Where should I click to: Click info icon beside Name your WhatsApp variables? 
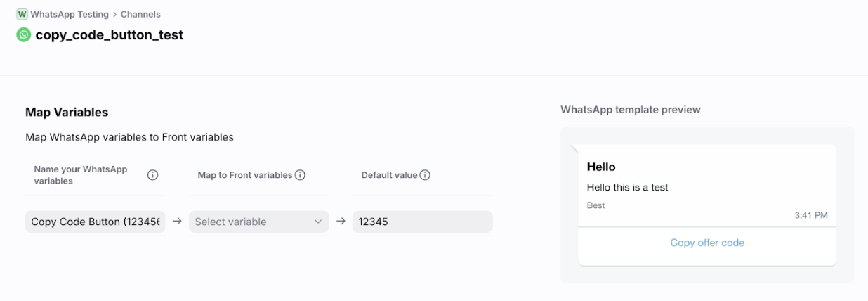pyautogui.click(x=152, y=175)
